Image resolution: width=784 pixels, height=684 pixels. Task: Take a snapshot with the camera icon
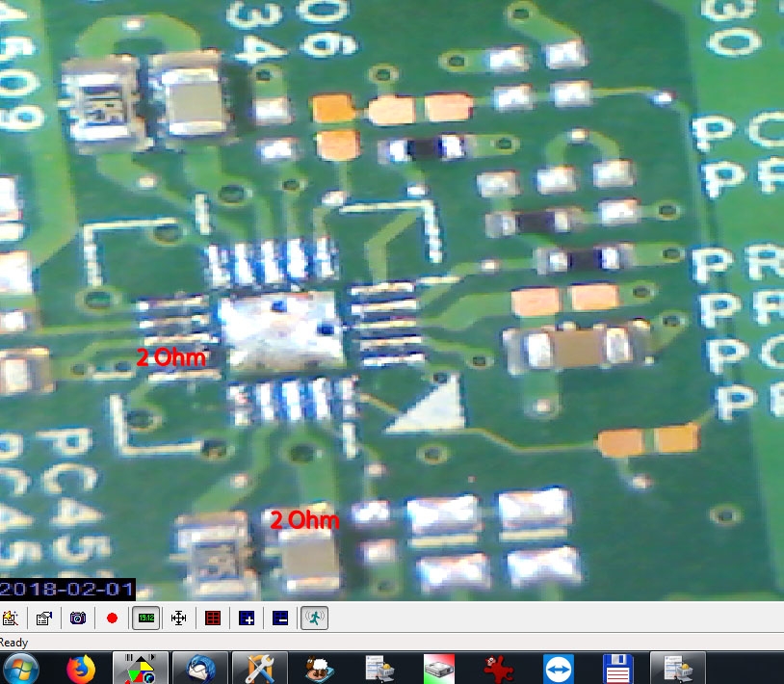click(x=78, y=618)
